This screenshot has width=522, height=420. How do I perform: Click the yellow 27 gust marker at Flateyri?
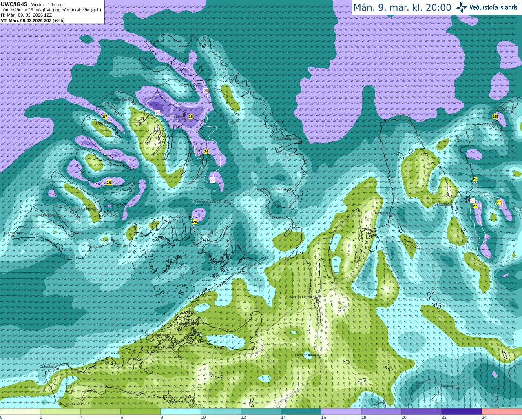[105, 117]
